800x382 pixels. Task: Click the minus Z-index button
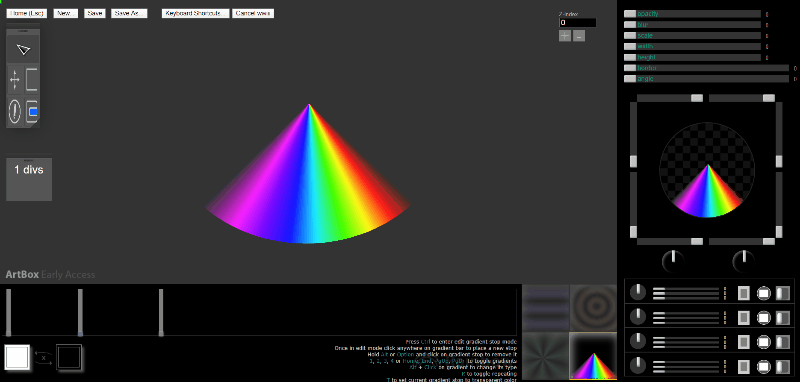click(579, 36)
